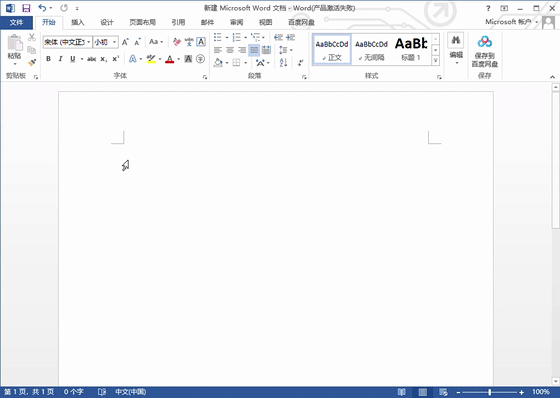Image resolution: width=560 pixels, height=398 pixels.
Task: Click the Sort A-Z icon
Action: (x=283, y=63)
